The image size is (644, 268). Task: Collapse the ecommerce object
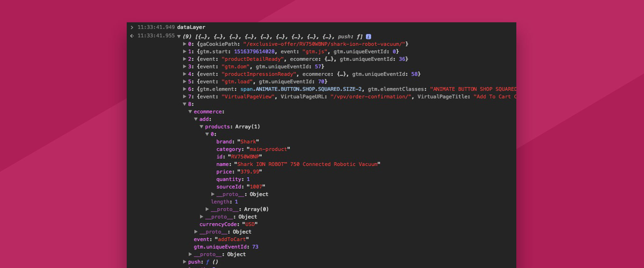pos(190,112)
